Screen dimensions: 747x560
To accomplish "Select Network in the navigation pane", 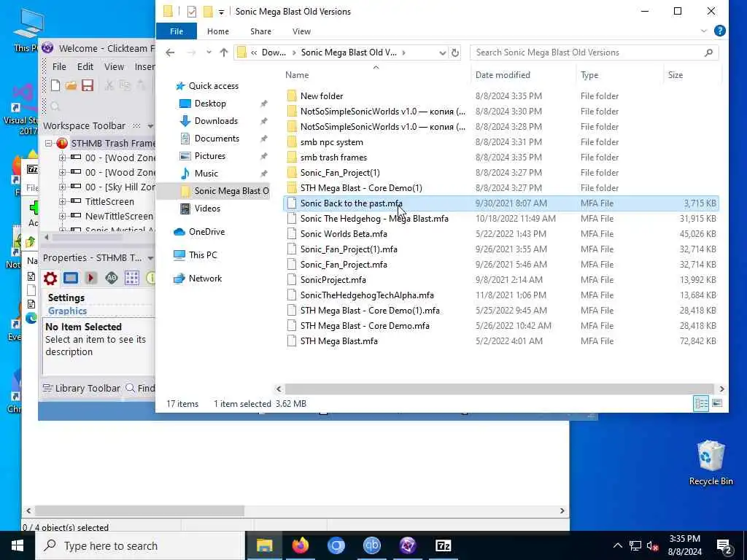I will [x=205, y=278].
